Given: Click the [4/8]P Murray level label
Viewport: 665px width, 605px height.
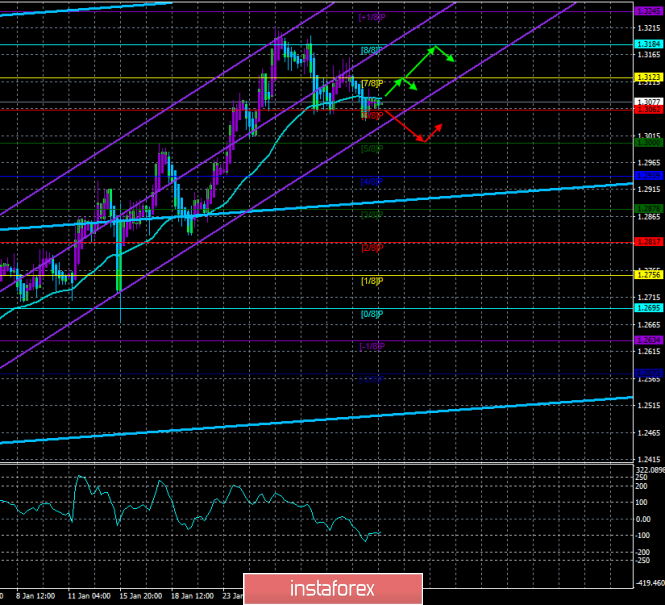Looking at the screenshot, I should pos(372,182).
